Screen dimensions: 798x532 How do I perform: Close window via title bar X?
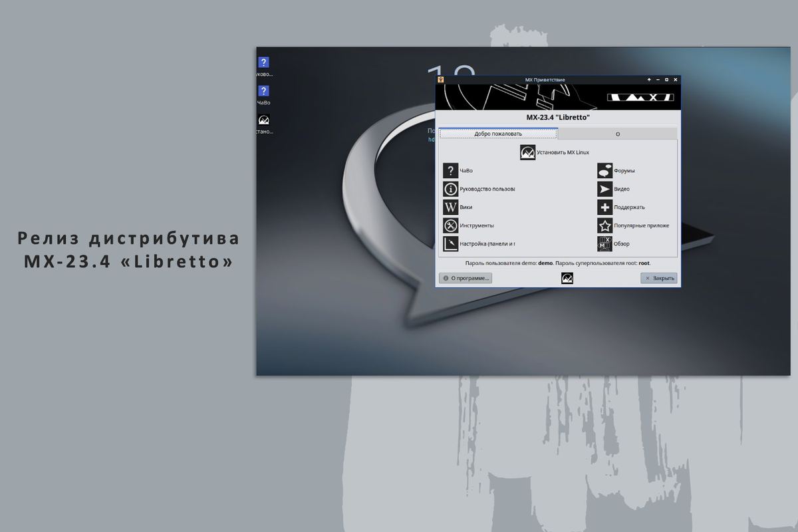tap(676, 79)
